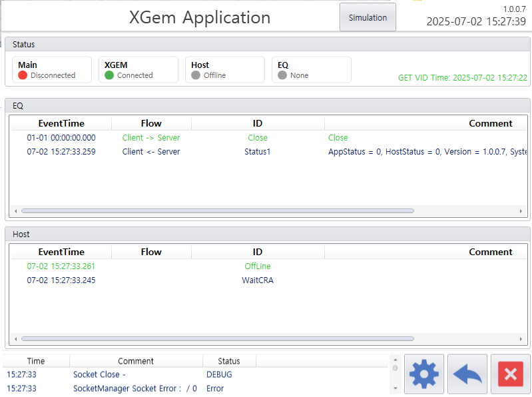
Task: Click the red X exit icon
Action: click(x=510, y=374)
